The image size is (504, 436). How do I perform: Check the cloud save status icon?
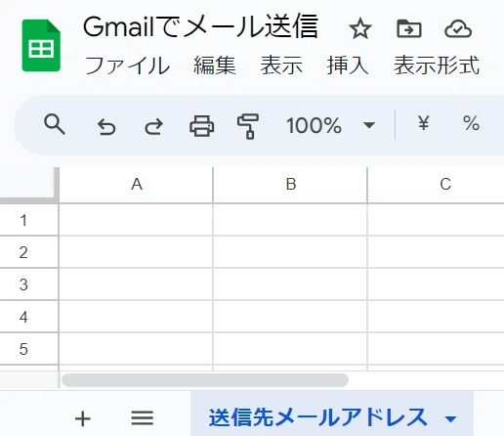(458, 29)
